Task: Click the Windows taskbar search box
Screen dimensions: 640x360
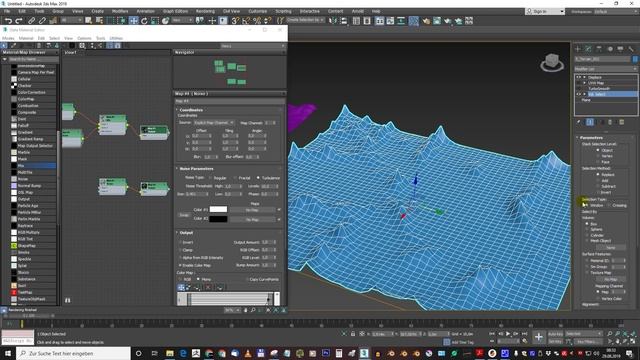Action: pos(73,353)
